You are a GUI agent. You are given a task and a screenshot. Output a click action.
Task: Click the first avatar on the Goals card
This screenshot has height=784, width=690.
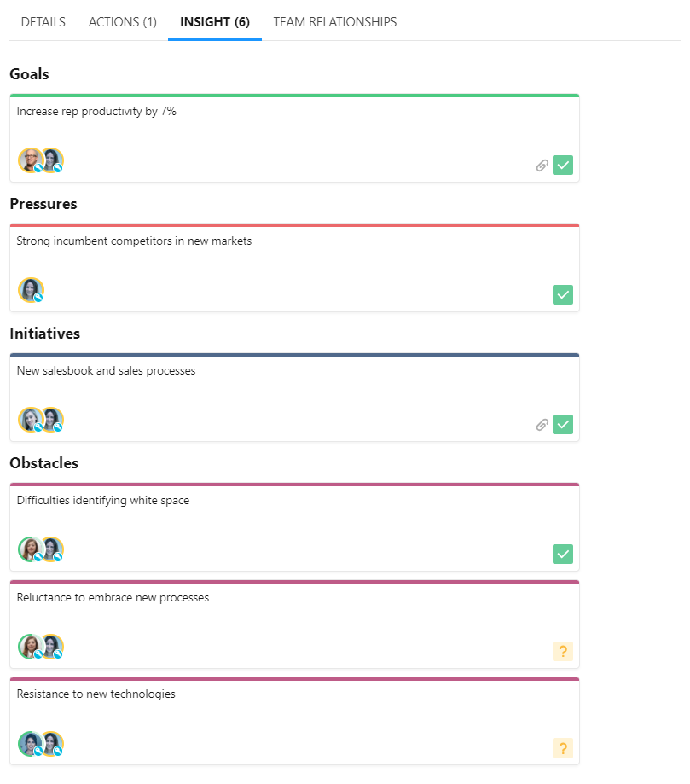31,160
